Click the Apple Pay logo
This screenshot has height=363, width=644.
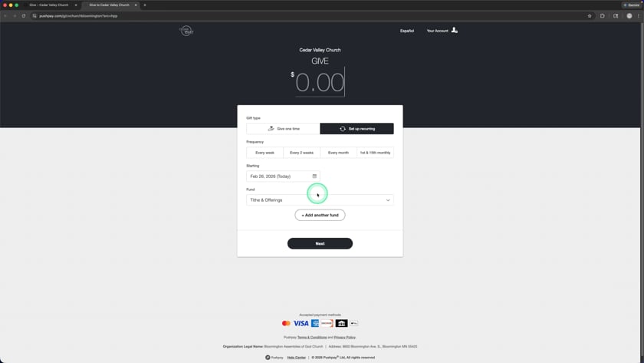(354, 324)
